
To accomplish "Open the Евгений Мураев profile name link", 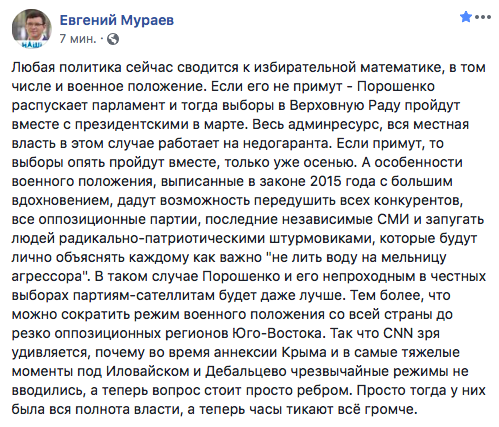I will pyautogui.click(x=117, y=20).
